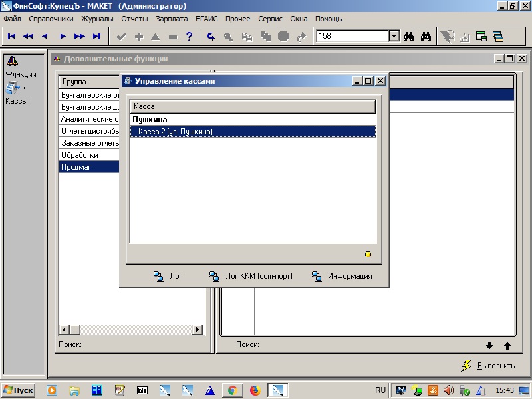Expand the toolbar dropdown showing 158
This screenshot has height=399, width=532.
click(x=393, y=37)
